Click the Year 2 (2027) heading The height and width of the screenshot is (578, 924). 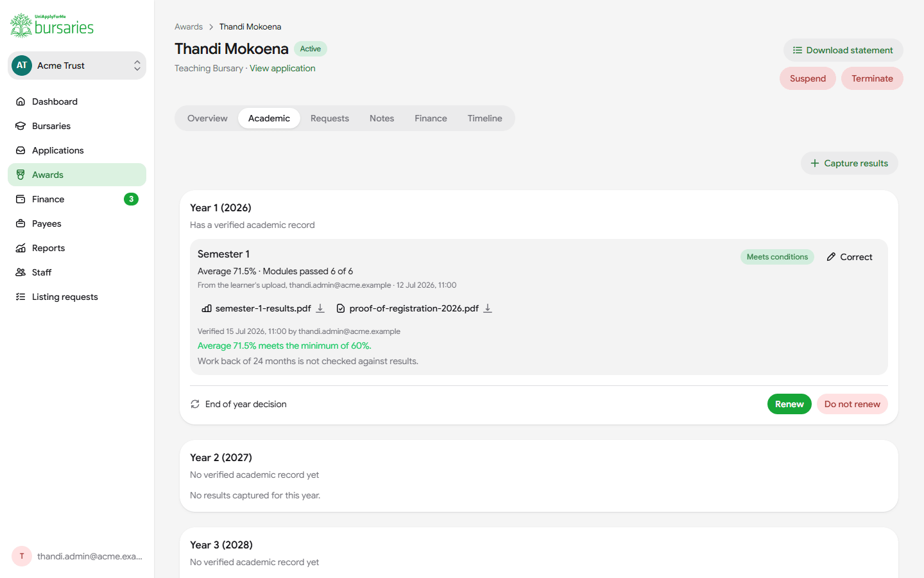221,457
